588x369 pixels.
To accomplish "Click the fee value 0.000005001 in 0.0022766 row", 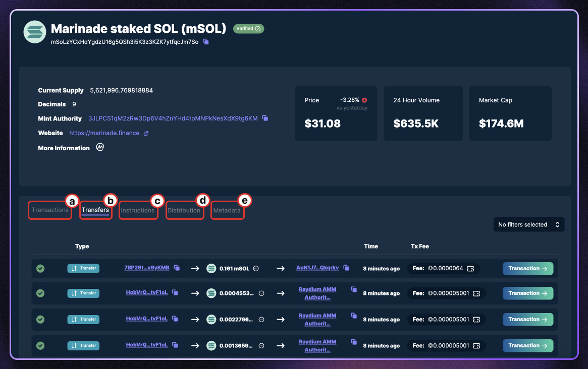I will coord(449,320).
